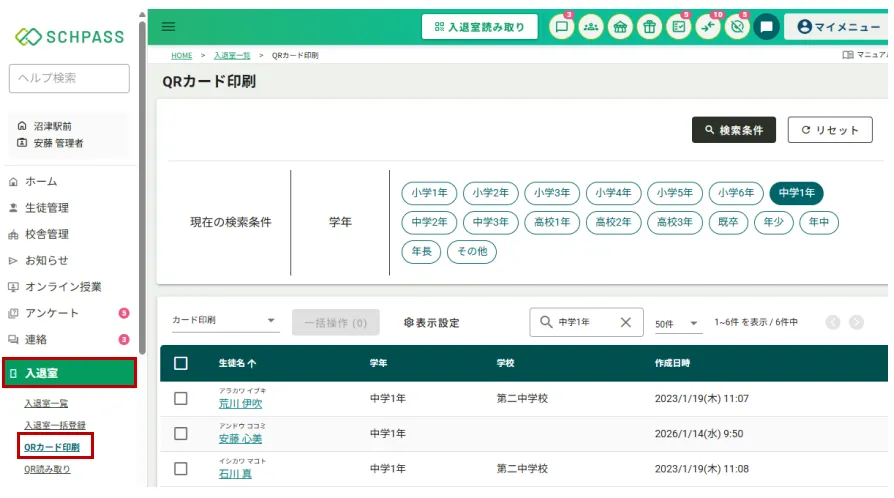Open the hamburger menu icon
The height and width of the screenshot is (498, 894).
(168, 27)
